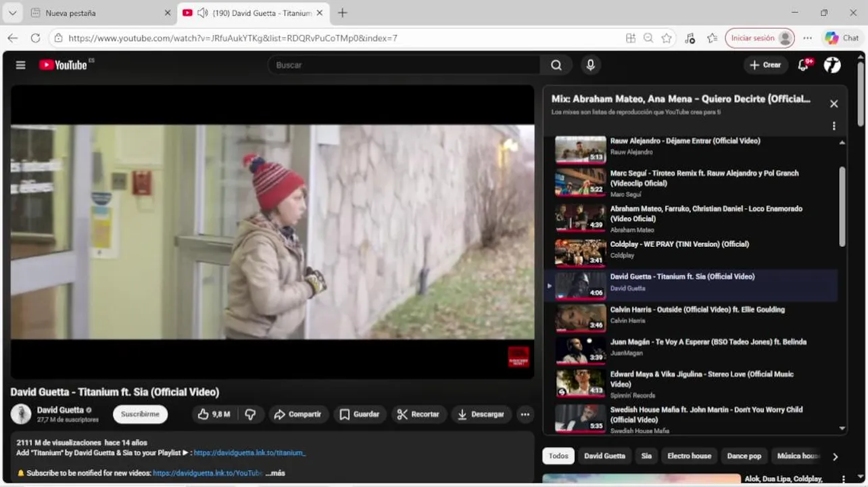Open the tab actions dropdown
Image resolution: width=868 pixels, height=487 pixels.
(x=12, y=13)
